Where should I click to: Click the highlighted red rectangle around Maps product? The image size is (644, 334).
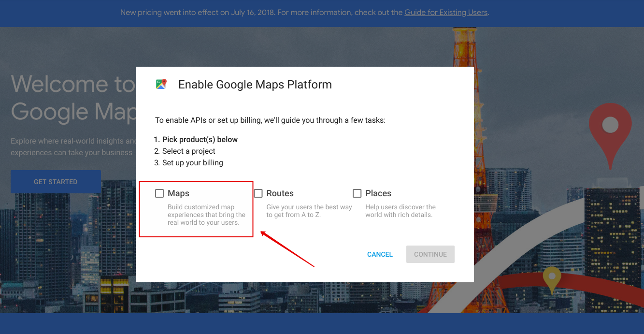pos(196,208)
